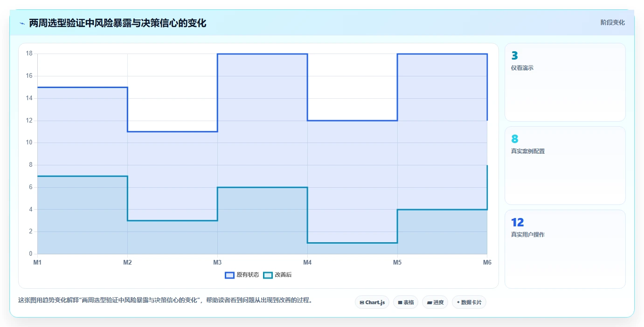Open the 真实用户操作 card showing 12
The height and width of the screenshot is (327, 644).
pyautogui.click(x=565, y=249)
